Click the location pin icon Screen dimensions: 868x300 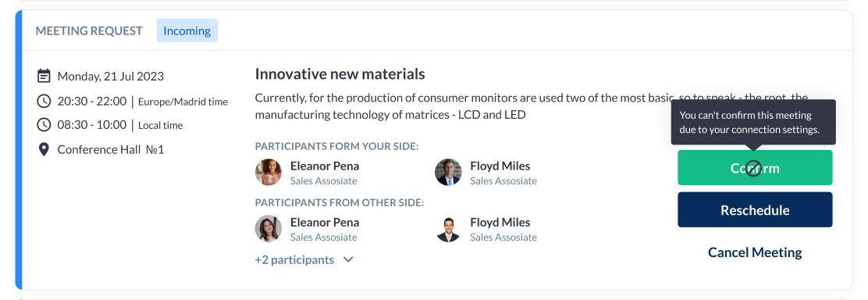point(44,149)
